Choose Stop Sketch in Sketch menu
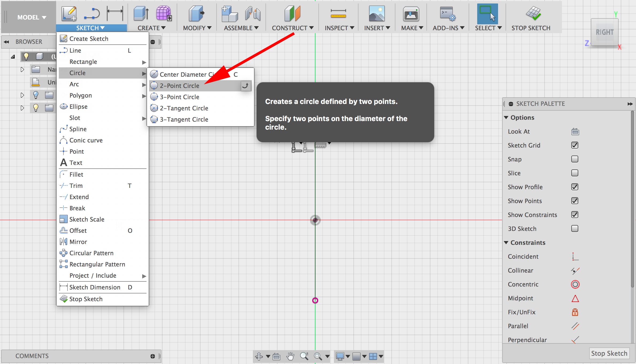Image resolution: width=636 pixels, height=364 pixels. (x=103, y=299)
